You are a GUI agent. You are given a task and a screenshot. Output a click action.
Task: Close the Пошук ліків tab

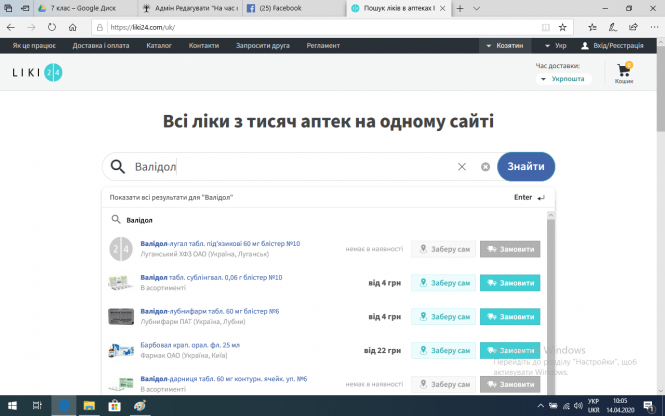442,8
